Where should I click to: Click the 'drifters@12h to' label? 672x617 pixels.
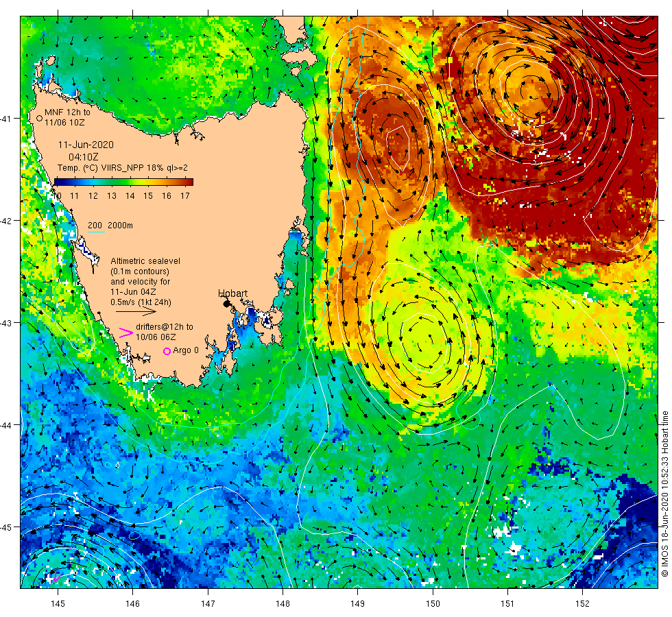(165, 326)
